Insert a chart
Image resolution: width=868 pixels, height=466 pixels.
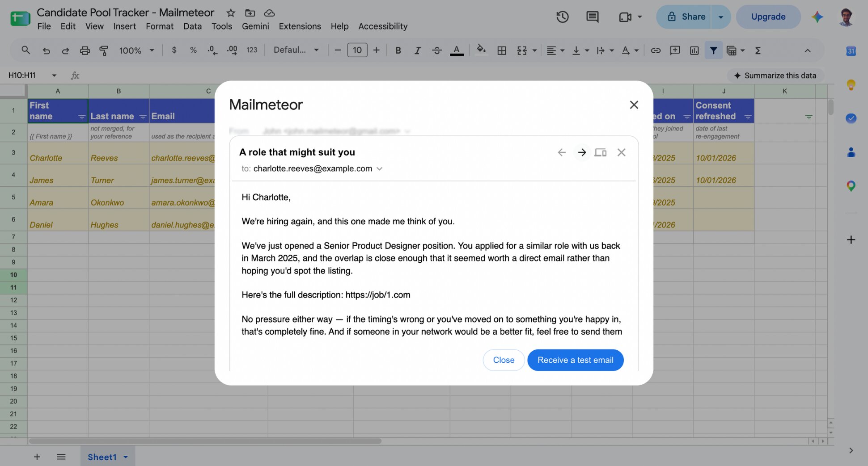pos(694,50)
